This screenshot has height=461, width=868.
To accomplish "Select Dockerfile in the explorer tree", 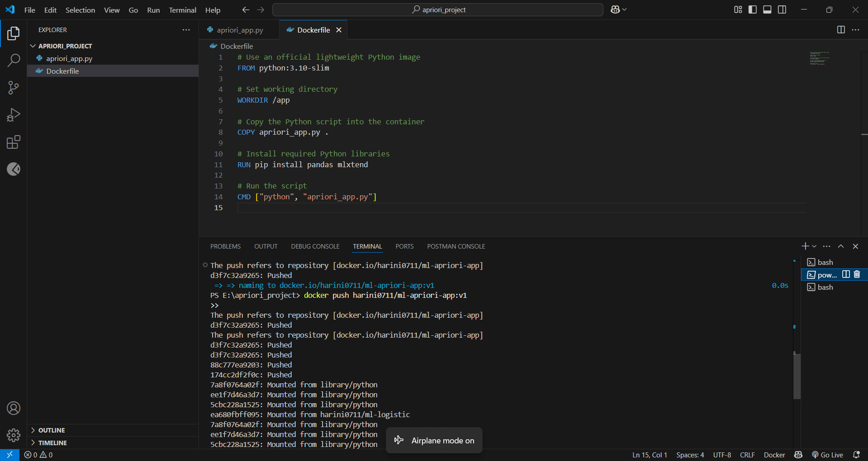I will [113, 71].
